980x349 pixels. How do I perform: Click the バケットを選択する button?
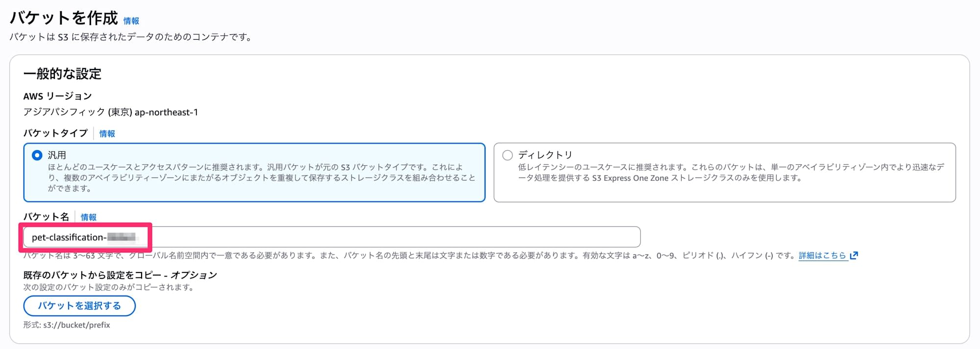click(x=79, y=306)
